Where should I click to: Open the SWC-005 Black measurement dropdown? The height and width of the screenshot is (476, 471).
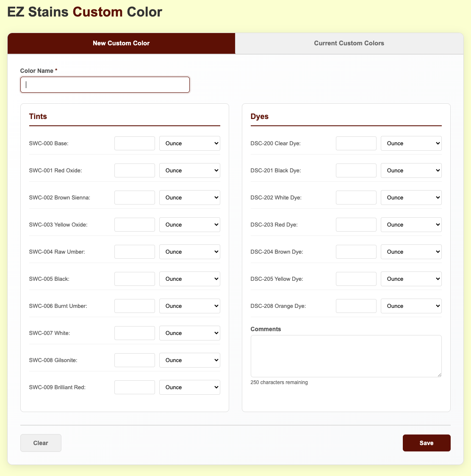pos(189,279)
